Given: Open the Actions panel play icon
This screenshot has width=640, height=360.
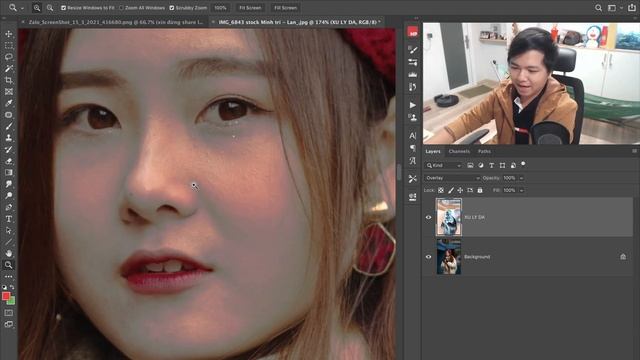Looking at the screenshot, I should [x=413, y=105].
